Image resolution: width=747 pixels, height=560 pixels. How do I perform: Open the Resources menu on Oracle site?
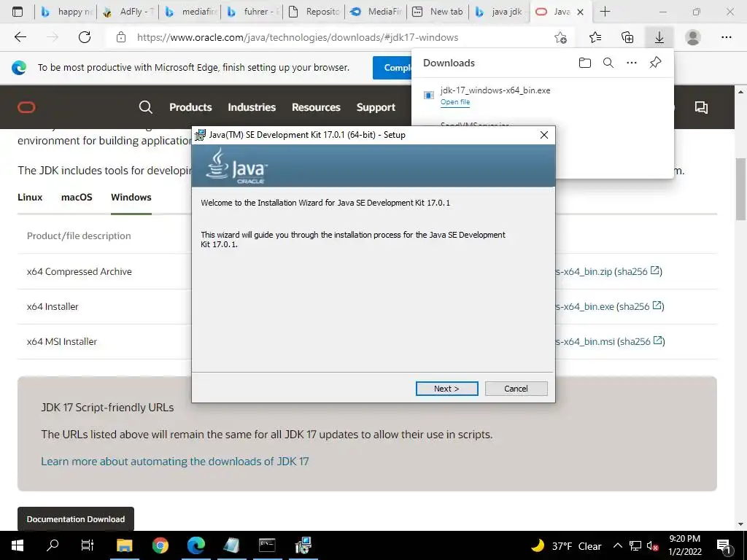[316, 107]
